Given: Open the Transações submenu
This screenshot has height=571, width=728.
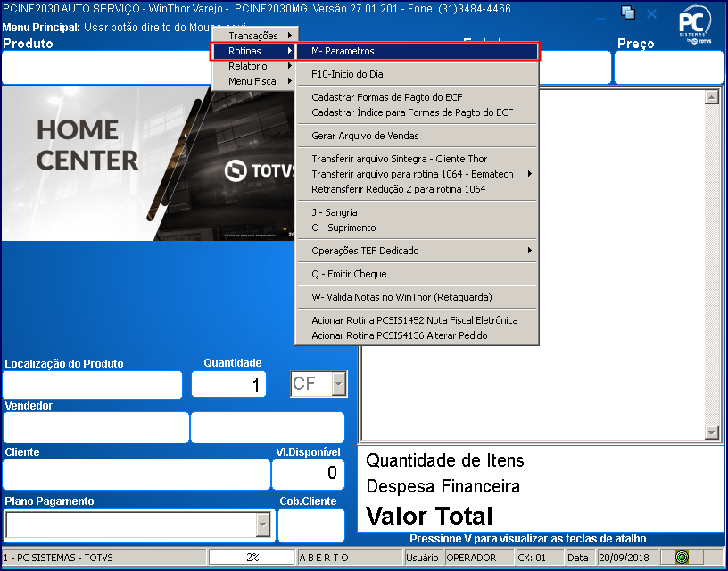Looking at the screenshot, I should (254, 36).
